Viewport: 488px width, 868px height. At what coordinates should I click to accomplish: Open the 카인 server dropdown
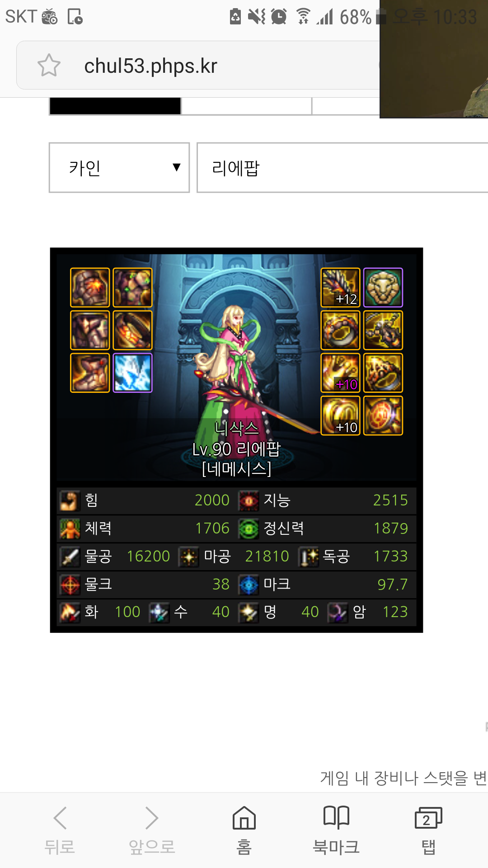point(119,168)
